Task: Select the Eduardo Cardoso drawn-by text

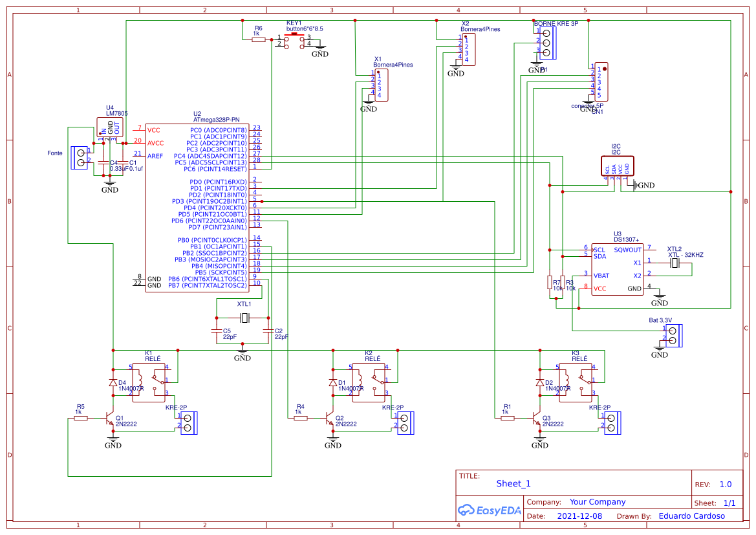Action: click(x=691, y=516)
